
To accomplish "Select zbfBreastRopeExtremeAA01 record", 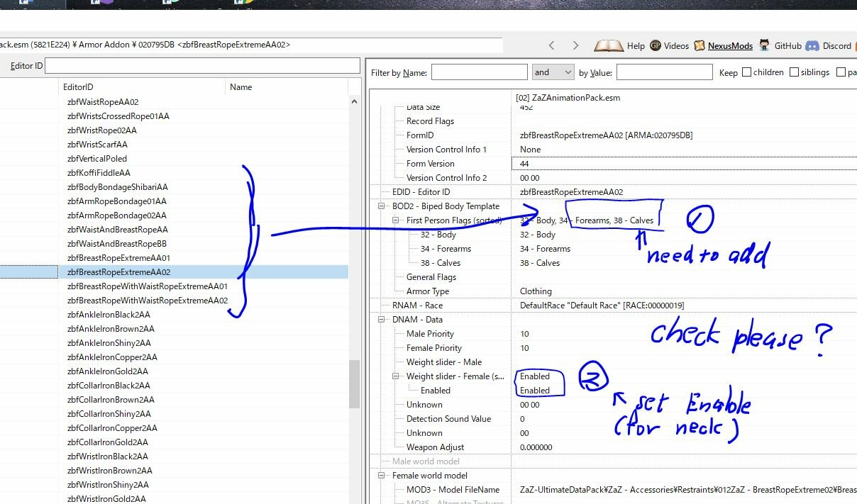I will [118, 258].
